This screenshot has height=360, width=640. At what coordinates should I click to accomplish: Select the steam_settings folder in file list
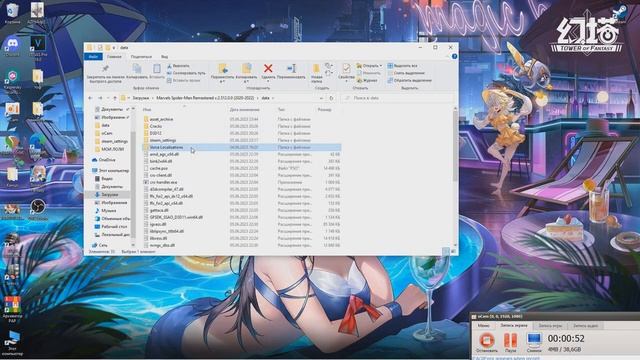pyautogui.click(x=162, y=140)
